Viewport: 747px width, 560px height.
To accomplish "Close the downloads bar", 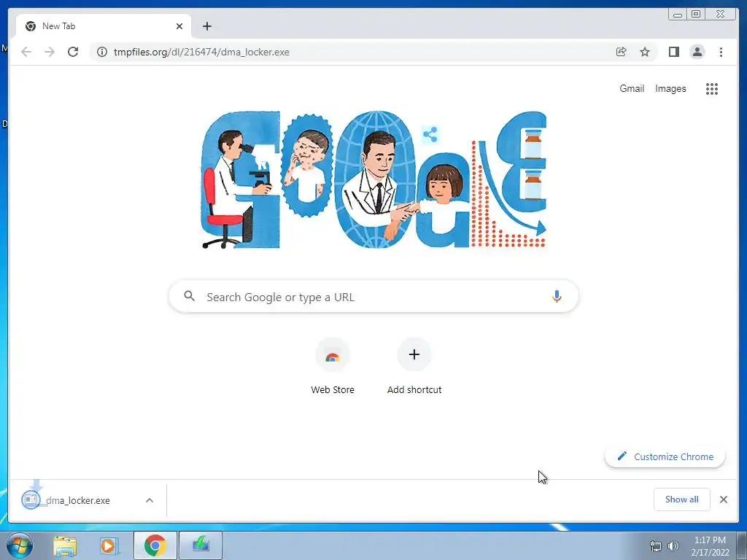I will coord(723,499).
